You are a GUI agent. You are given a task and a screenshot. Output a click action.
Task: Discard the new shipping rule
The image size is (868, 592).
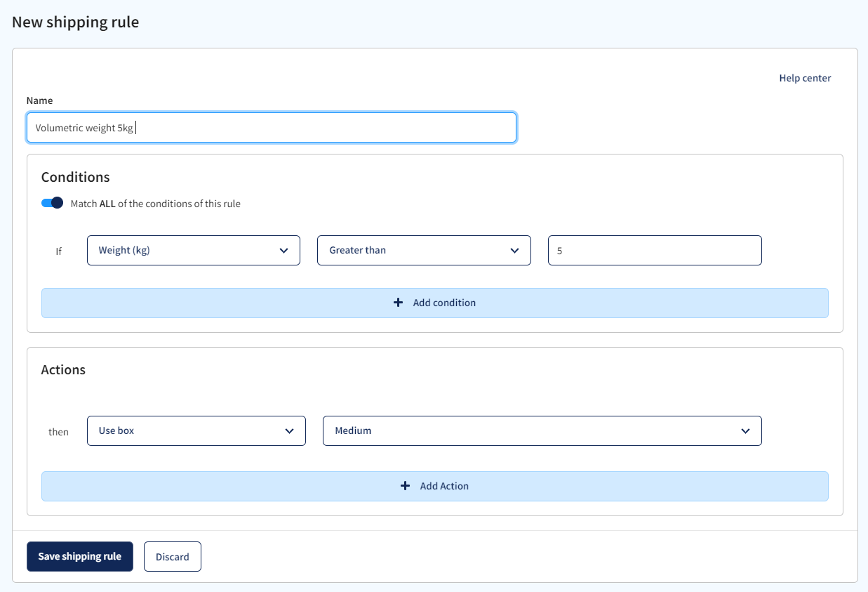172,556
